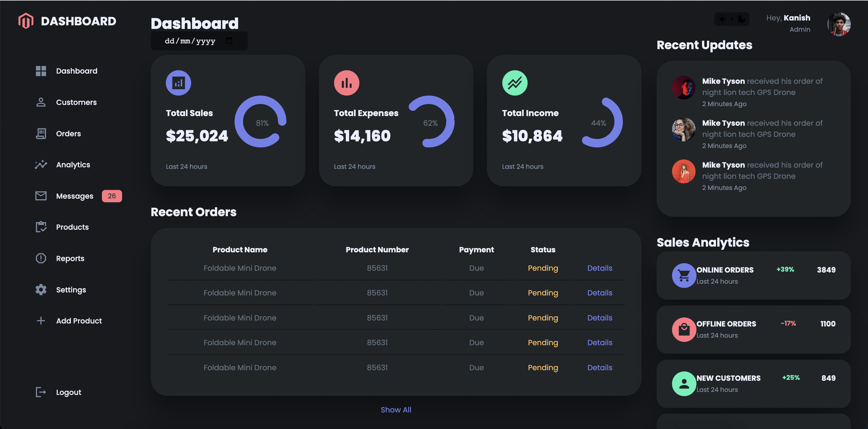The width and height of the screenshot is (868, 429).
Task: Click the Online Orders cart icon
Action: 684,275
